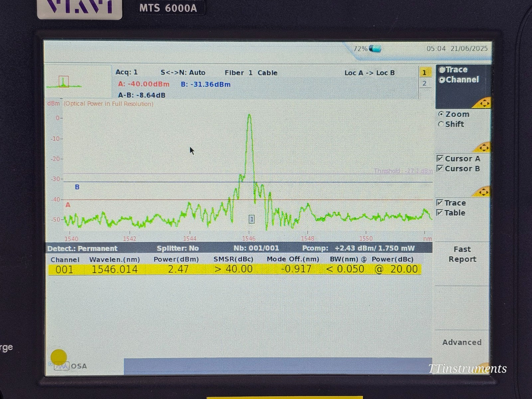
Task: Select the Zoom radio button
Action: [441, 114]
